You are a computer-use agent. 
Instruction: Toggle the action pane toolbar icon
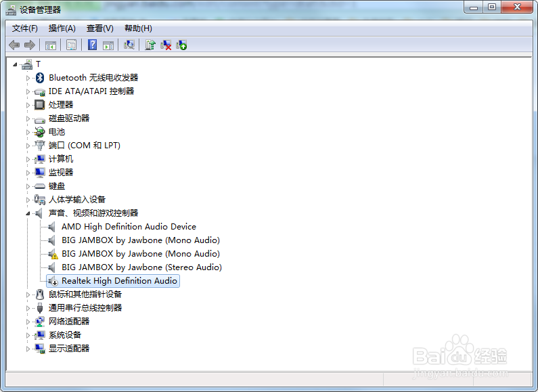click(108, 45)
